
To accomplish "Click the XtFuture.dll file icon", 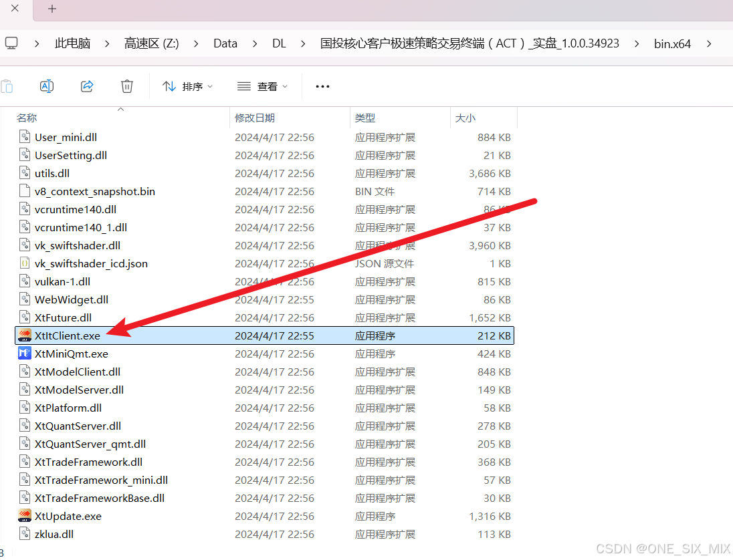I will point(24,317).
